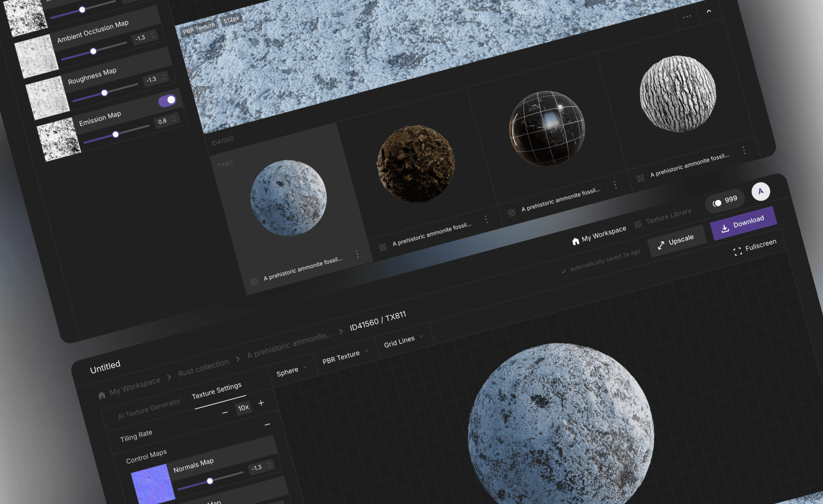
Task: Click the Untitled project title
Action: (x=105, y=367)
